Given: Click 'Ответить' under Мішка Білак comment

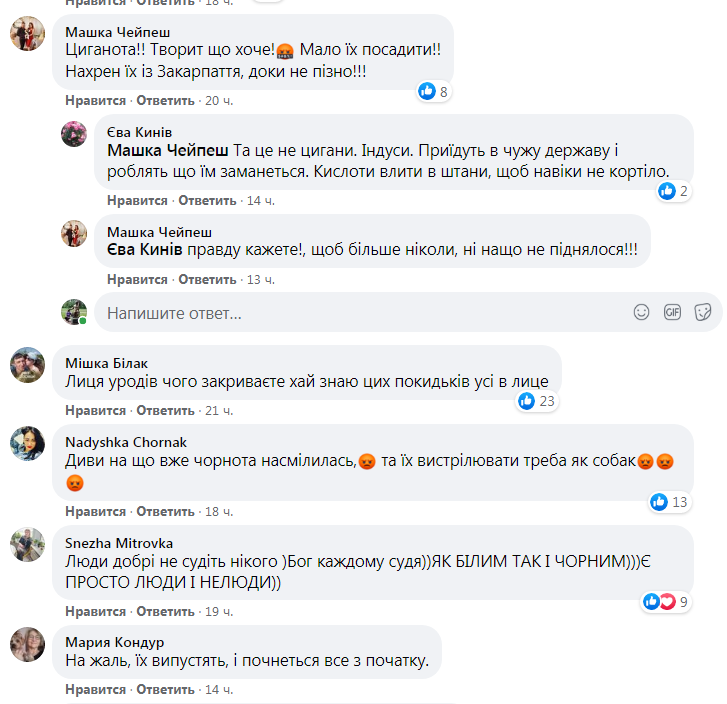Looking at the screenshot, I should [165, 410].
